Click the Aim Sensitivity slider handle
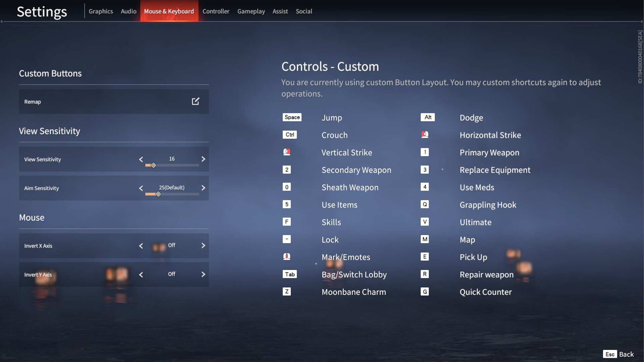 (x=158, y=194)
